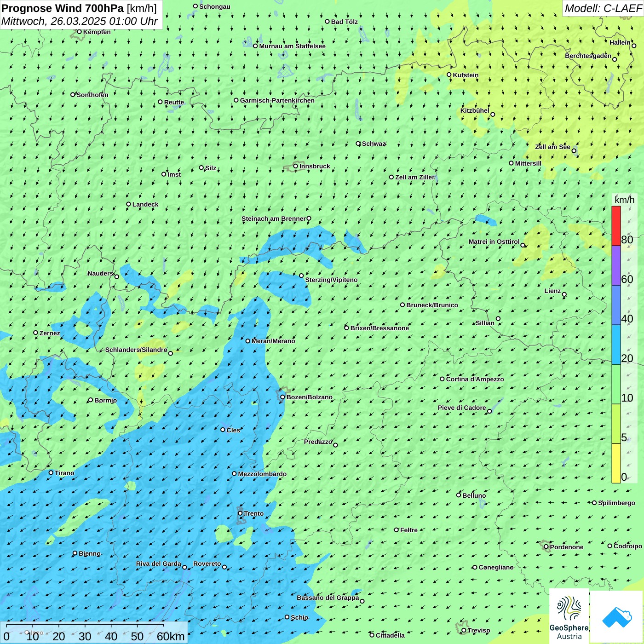This screenshot has height=644, width=644.
Task: Select the yellow legend color band
Action: [x=616, y=463]
